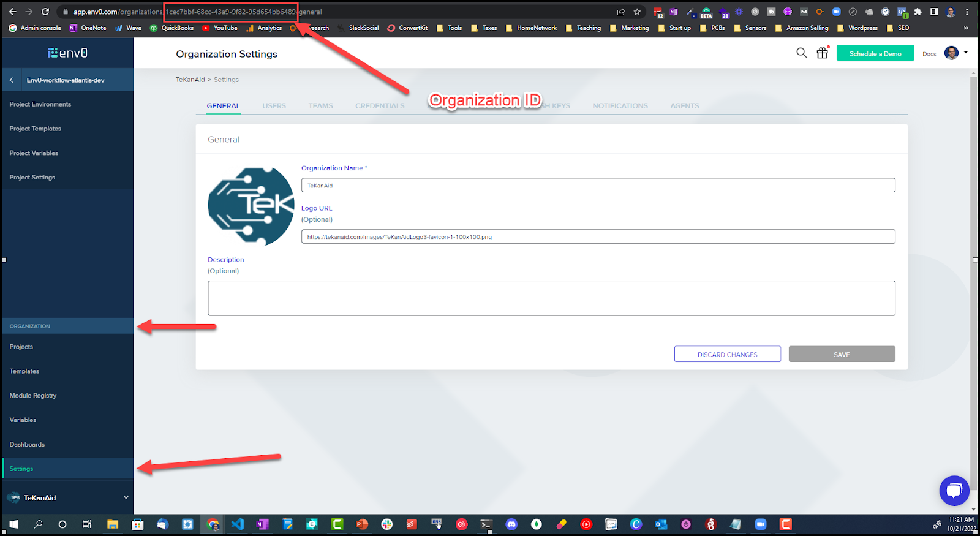Toggle the Chrome side panel icon
Screen dimensions: 980x536
pyautogui.click(x=933, y=12)
